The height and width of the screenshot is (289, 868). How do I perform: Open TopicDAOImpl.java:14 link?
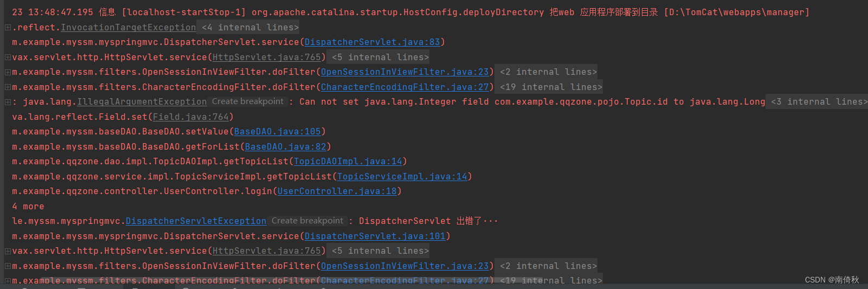click(x=348, y=162)
